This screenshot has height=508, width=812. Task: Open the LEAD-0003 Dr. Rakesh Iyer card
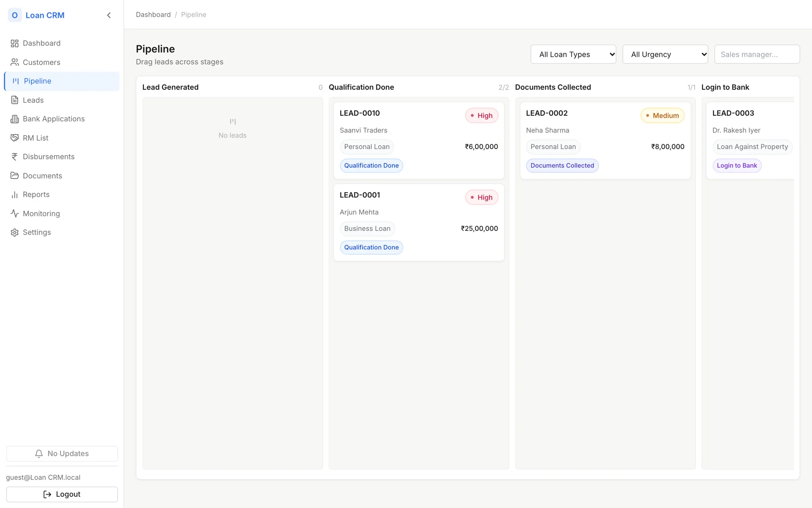(x=750, y=140)
